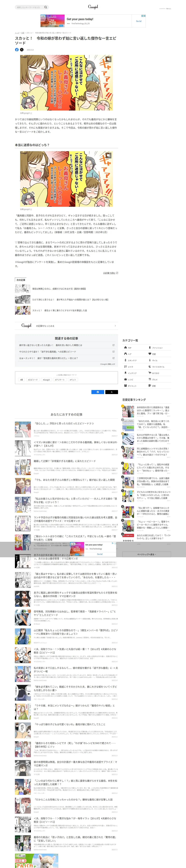Share article via Facebook icon under title
This screenshot has width=186, height=868.
[x=17, y=49]
